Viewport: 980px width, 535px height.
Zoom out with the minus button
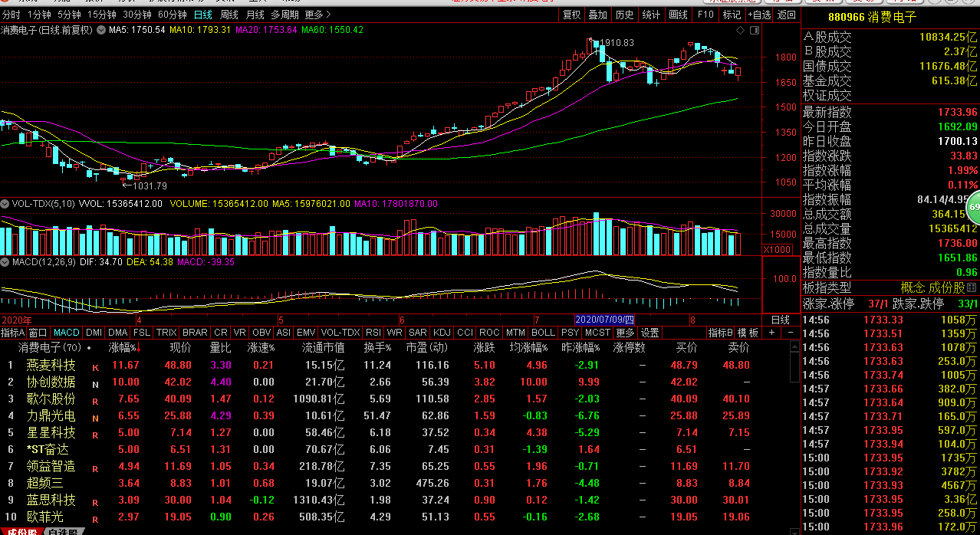791,333
